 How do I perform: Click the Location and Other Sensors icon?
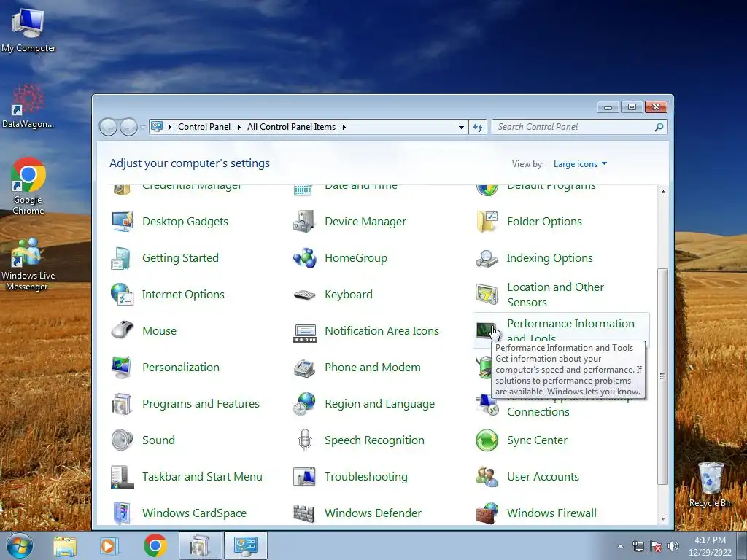point(487,295)
